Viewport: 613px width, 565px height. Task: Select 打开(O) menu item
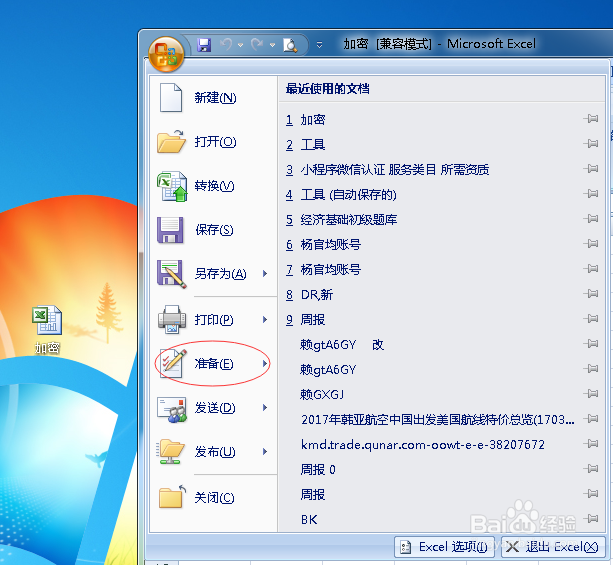[x=213, y=142]
